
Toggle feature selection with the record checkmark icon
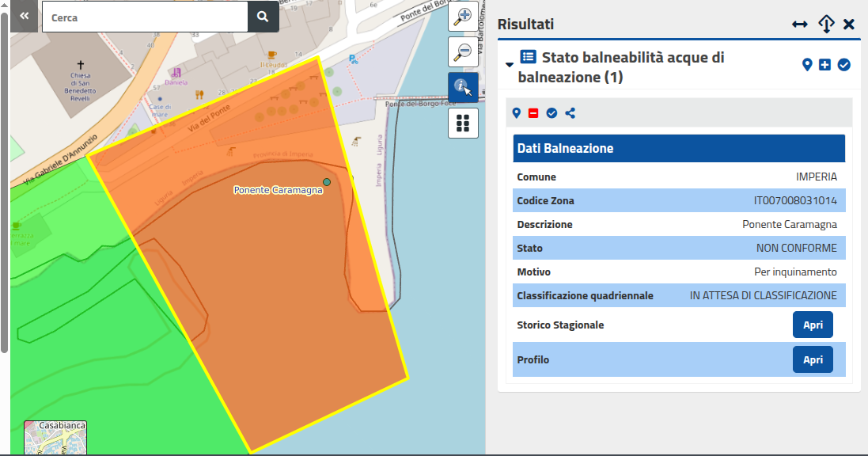click(x=552, y=113)
